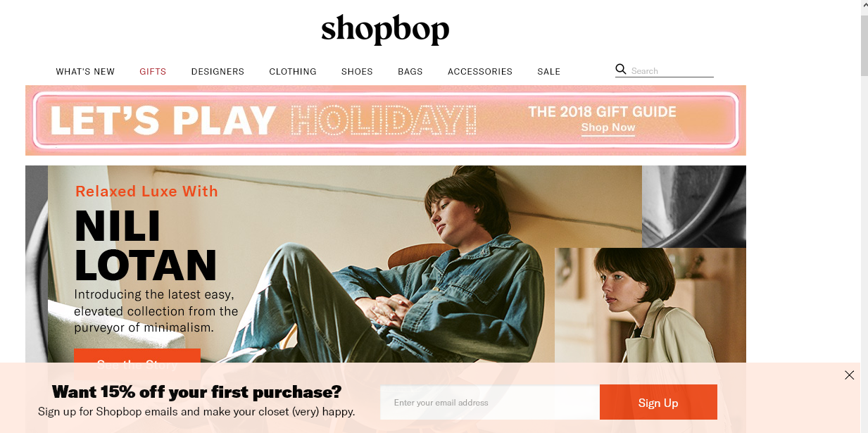Focus the email address field
This screenshot has height=433, width=868.
(490, 403)
